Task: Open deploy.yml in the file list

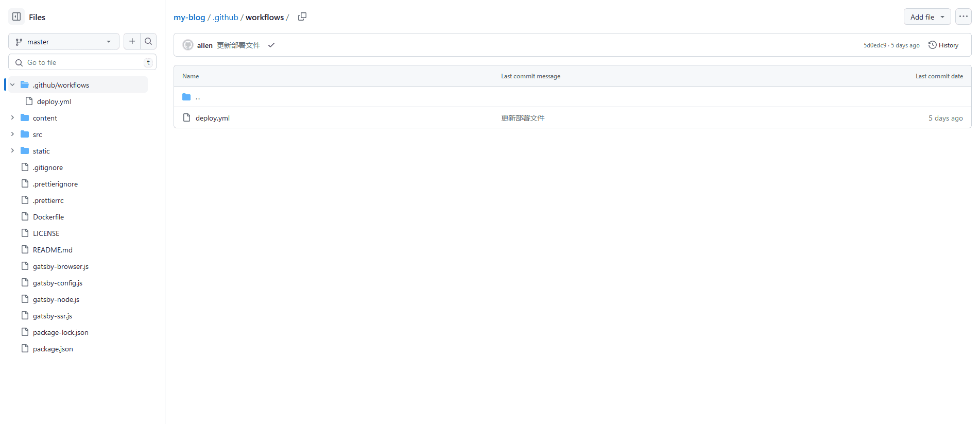Action: 212,118
